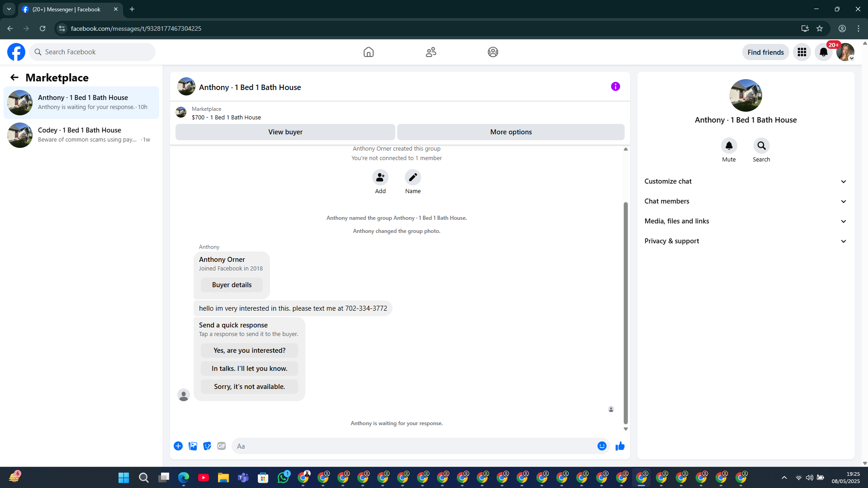Viewport: 868px width, 488px height.
Task: Open the account profile picture menu
Action: (x=845, y=52)
